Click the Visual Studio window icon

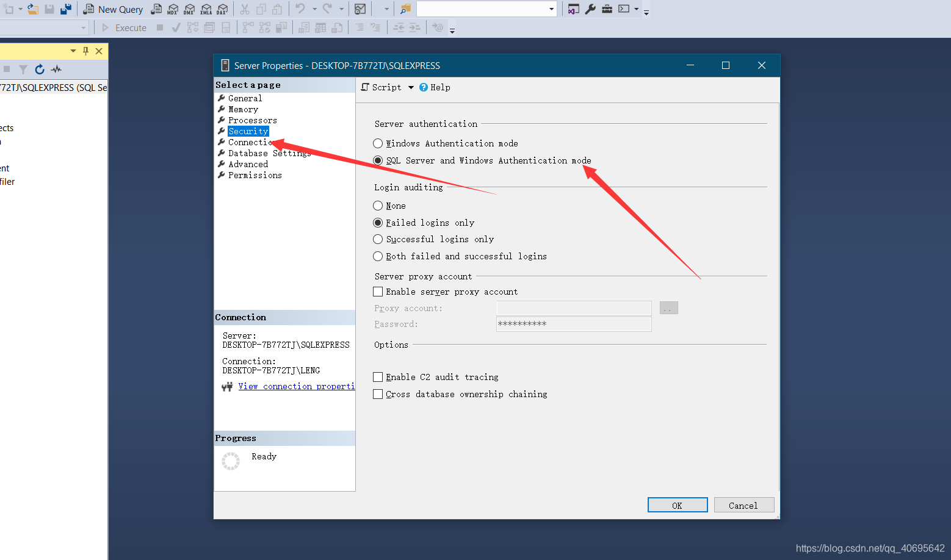[x=573, y=9]
